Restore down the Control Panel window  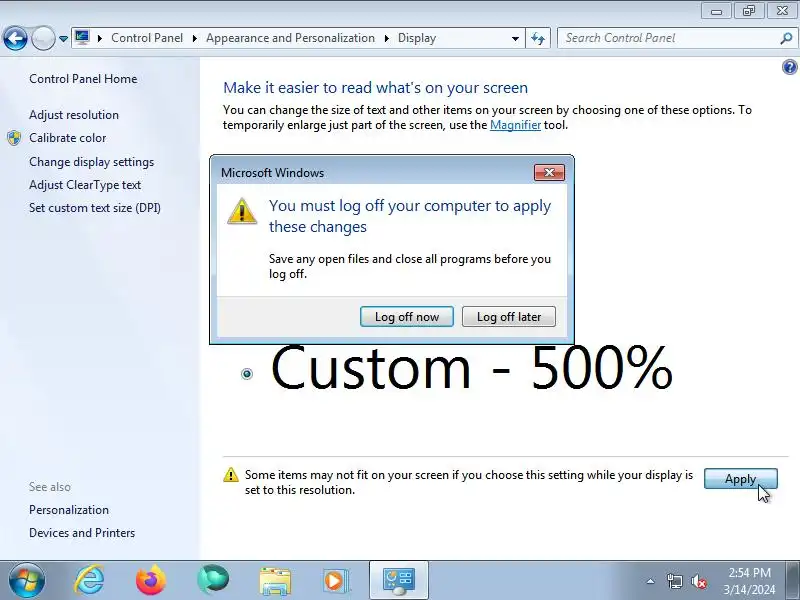(x=748, y=11)
